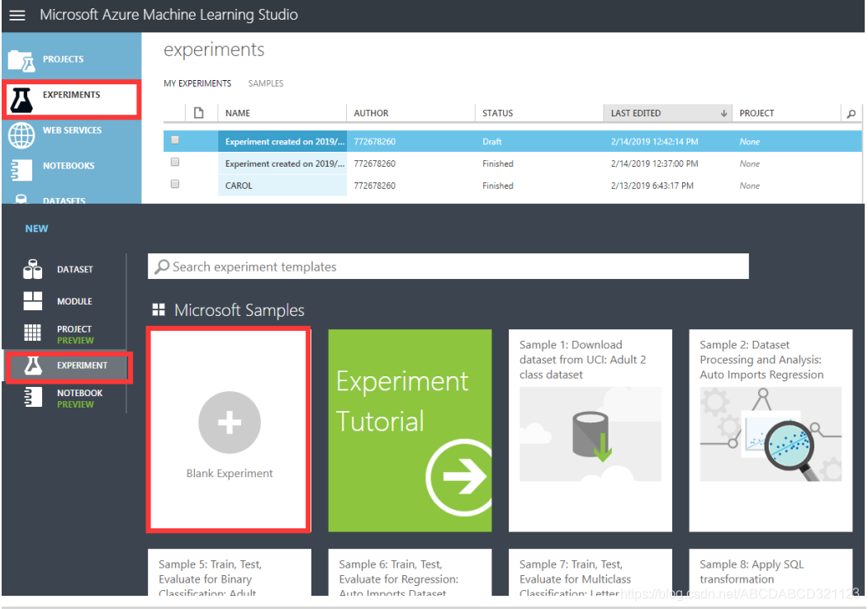Choose NOTEBOOK PREVIEW in the NEW panel
The image size is (868, 609).
click(x=80, y=399)
